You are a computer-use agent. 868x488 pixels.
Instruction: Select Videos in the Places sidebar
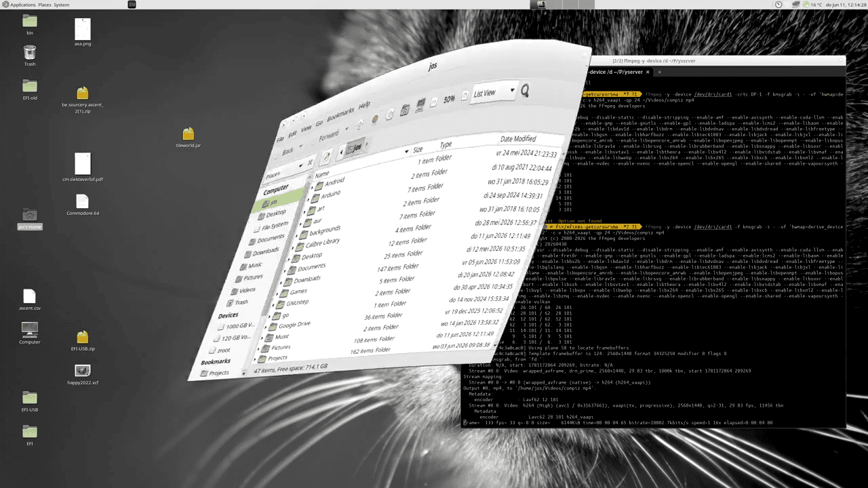click(244, 291)
